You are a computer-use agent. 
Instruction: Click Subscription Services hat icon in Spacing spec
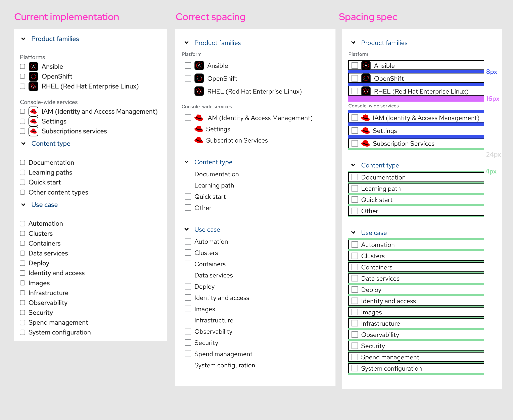pyautogui.click(x=365, y=144)
